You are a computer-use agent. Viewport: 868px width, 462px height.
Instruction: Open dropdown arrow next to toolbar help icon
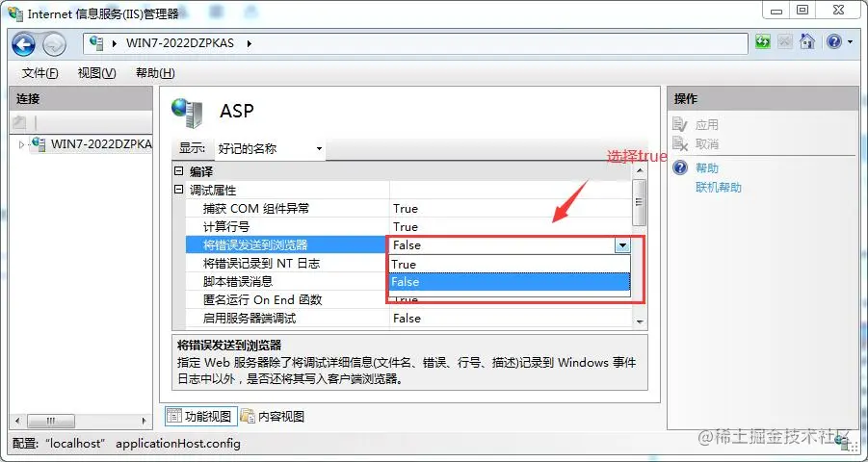851,42
